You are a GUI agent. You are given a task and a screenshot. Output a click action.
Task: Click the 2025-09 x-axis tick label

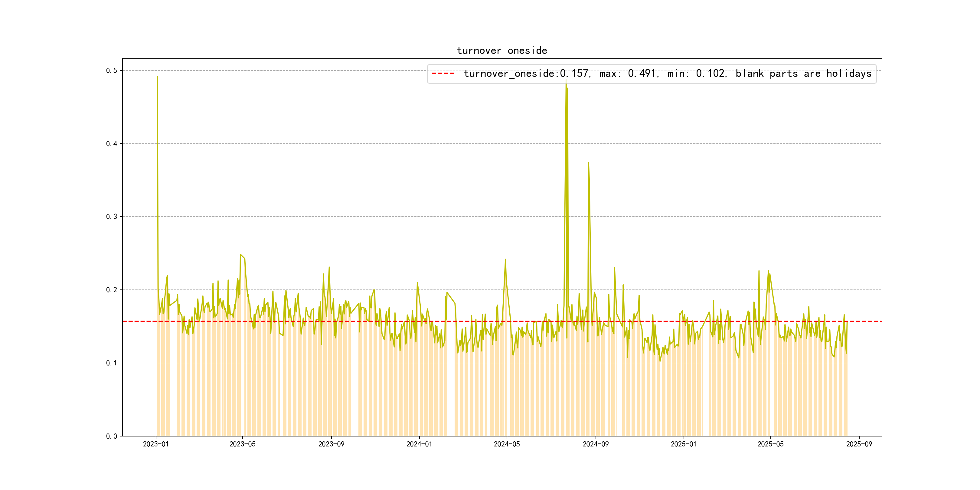coord(859,444)
